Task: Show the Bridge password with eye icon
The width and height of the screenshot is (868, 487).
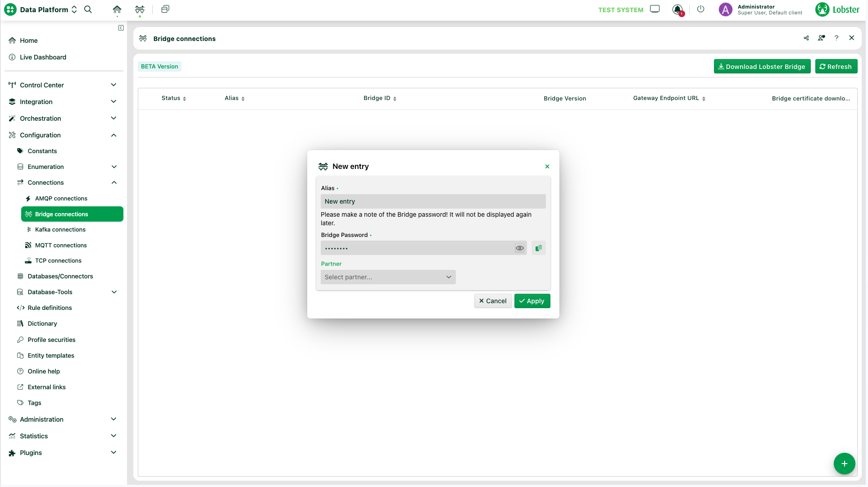Action: pyautogui.click(x=520, y=248)
